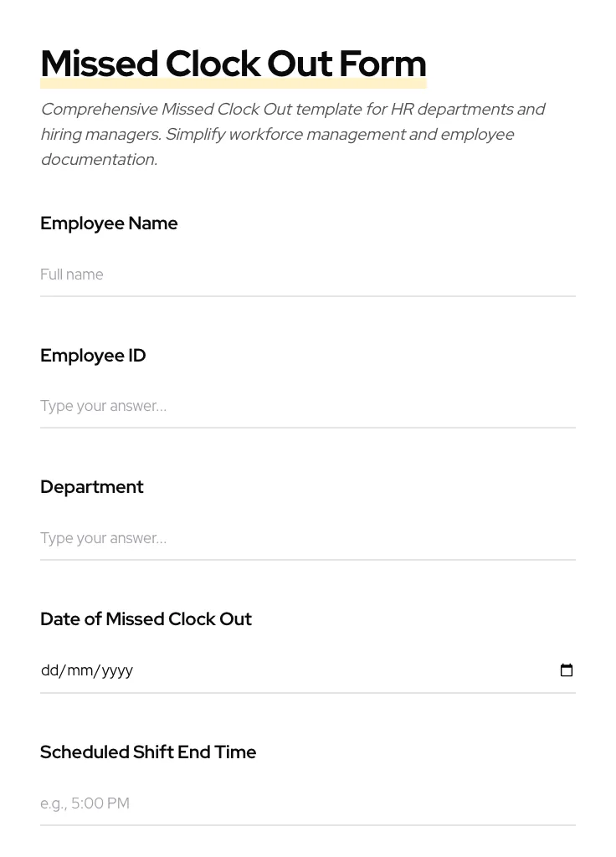Viewport: 616px width, 857px height.
Task: Click the description line starting with Comprehensive
Action: point(292,110)
